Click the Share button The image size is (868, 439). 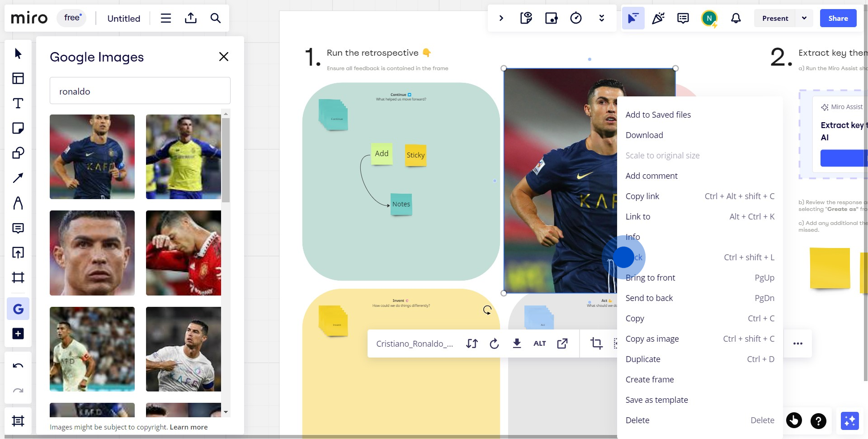pyautogui.click(x=838, y=18)
